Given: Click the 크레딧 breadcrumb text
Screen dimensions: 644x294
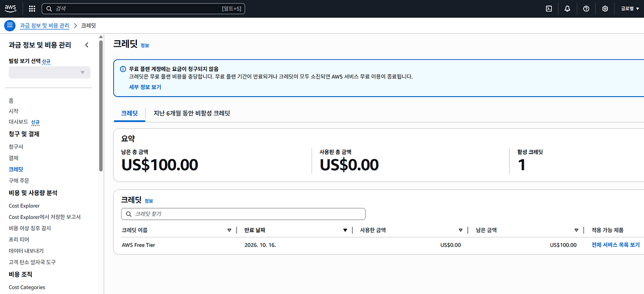Looking at the screenshot, I should [x=88, y=26].
